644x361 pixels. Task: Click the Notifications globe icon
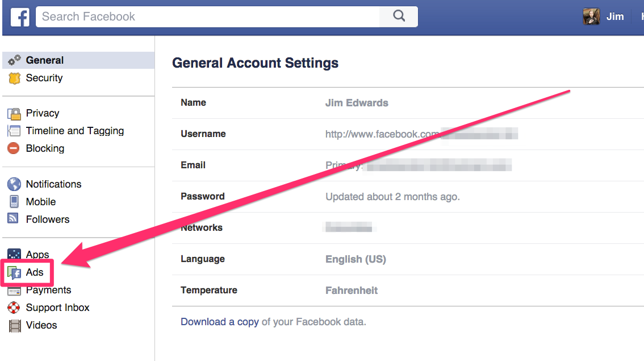pos(14,184)
